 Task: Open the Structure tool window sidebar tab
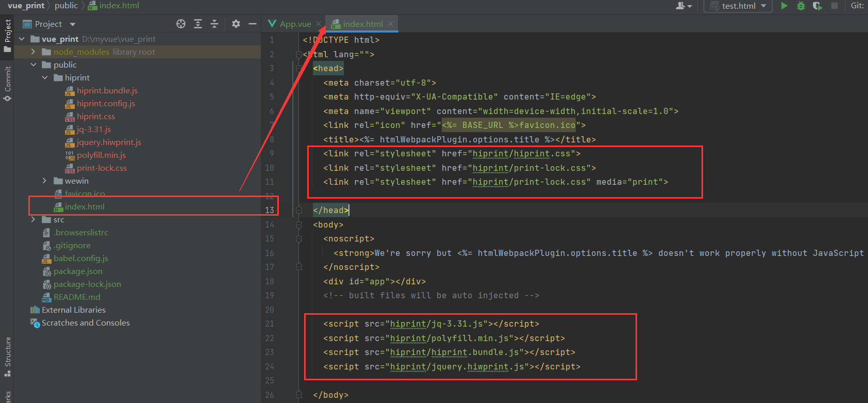(x=7, y=357)
